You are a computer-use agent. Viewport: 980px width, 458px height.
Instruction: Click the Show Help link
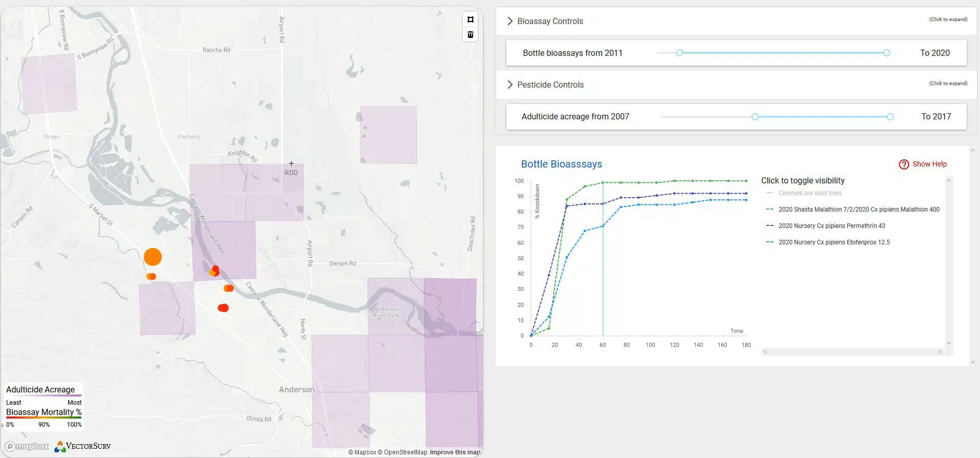coord(929,164)
